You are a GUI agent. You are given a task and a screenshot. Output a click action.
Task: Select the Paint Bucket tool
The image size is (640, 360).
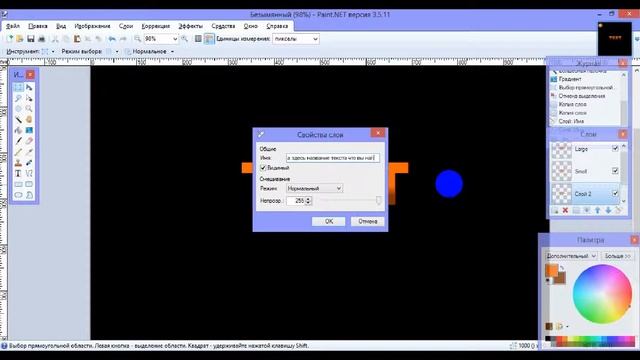coord(18,131)
